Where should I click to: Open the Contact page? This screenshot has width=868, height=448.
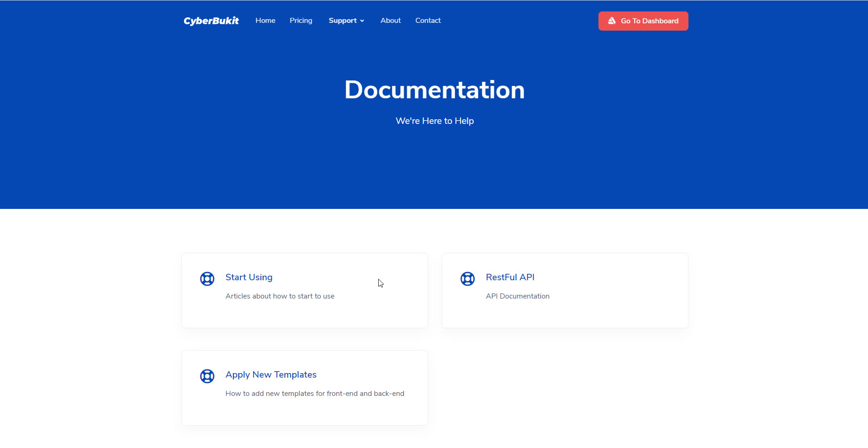coord(428,20)
